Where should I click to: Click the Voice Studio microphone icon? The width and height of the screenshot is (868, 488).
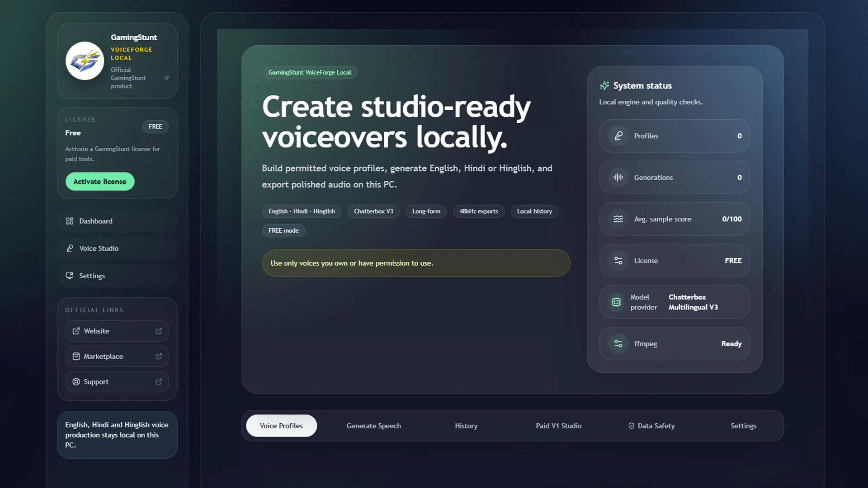coord(70,249)
